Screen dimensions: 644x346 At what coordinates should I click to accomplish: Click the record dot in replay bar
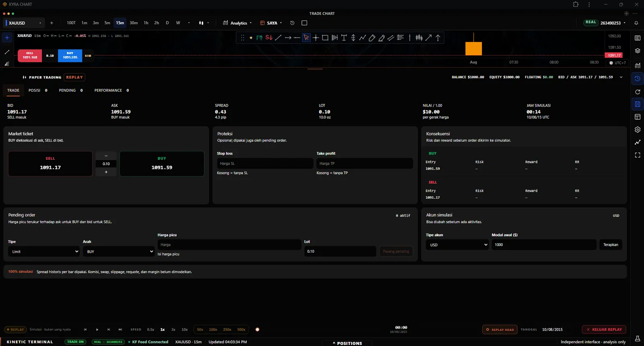pos(258,330)
